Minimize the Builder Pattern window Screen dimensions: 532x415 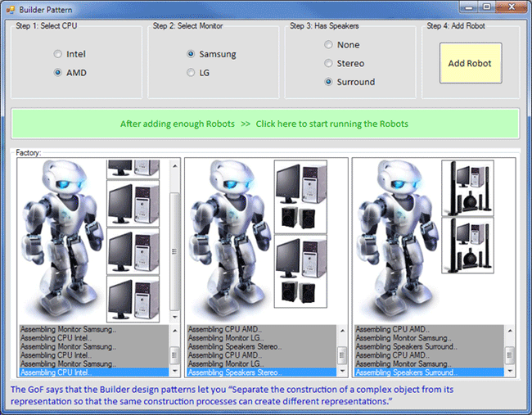point(470,7)
